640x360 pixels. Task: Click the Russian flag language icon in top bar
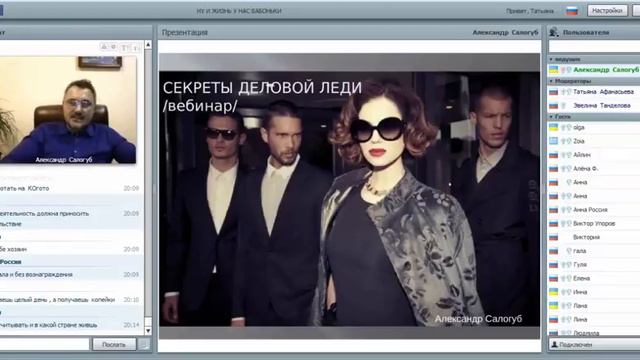point(572,11)
